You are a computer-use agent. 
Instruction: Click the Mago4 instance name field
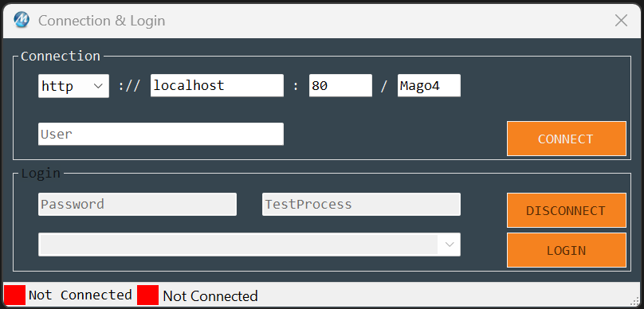click(x=429, y=85)
